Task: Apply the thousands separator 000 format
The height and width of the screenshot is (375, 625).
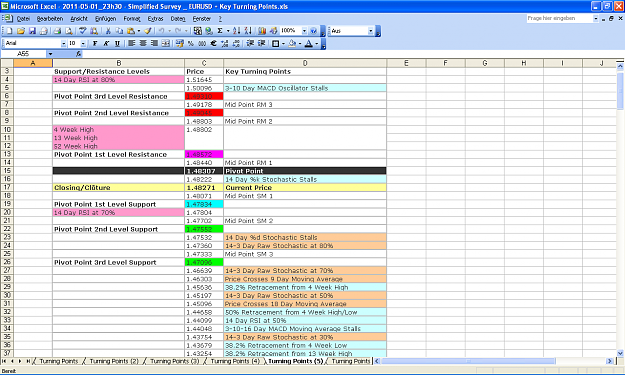Action: pos(202,43)
